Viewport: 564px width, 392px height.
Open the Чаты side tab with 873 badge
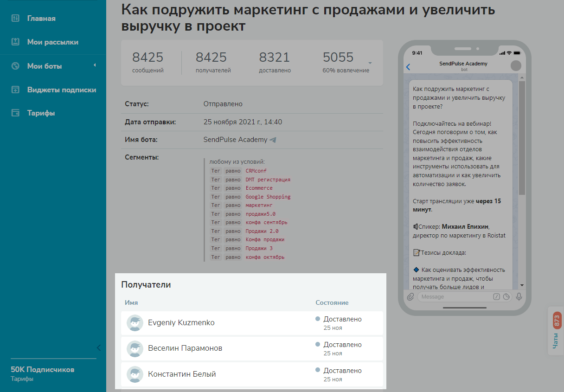click(x=556, y=330)
